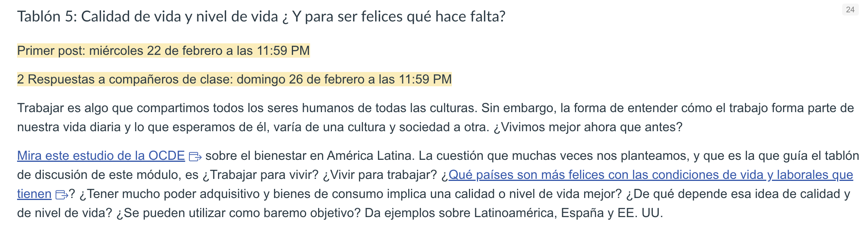
Task: Click the 24 replies count badge
Action: click(x=850, y=10)
